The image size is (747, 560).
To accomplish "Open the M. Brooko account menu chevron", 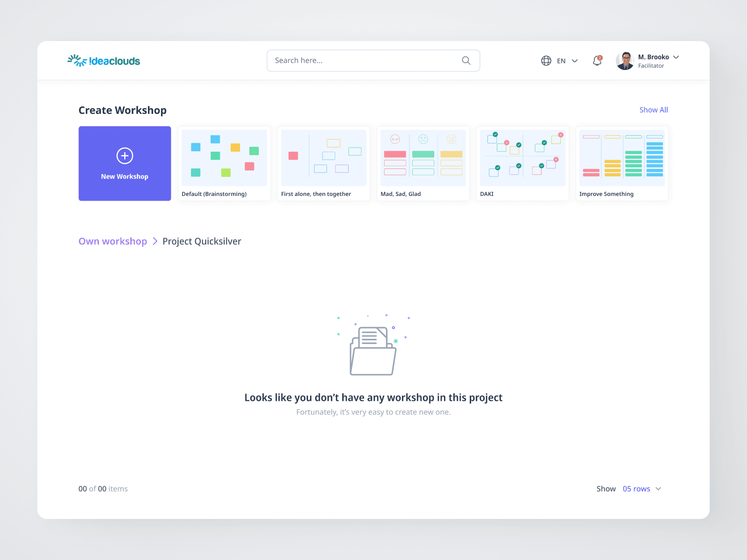I will [676, 57].
